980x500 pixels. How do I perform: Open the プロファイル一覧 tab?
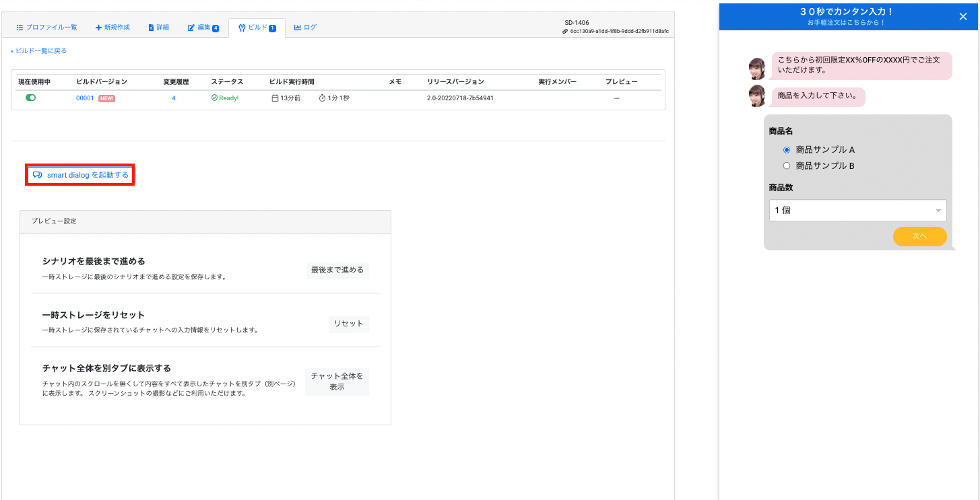pyautogui.click(x=46, y=28)
